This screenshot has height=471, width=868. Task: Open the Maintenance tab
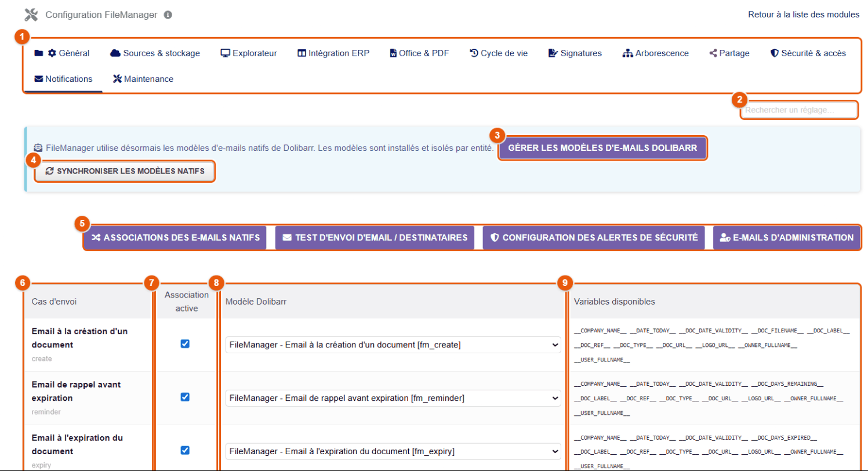click(143, 79)
